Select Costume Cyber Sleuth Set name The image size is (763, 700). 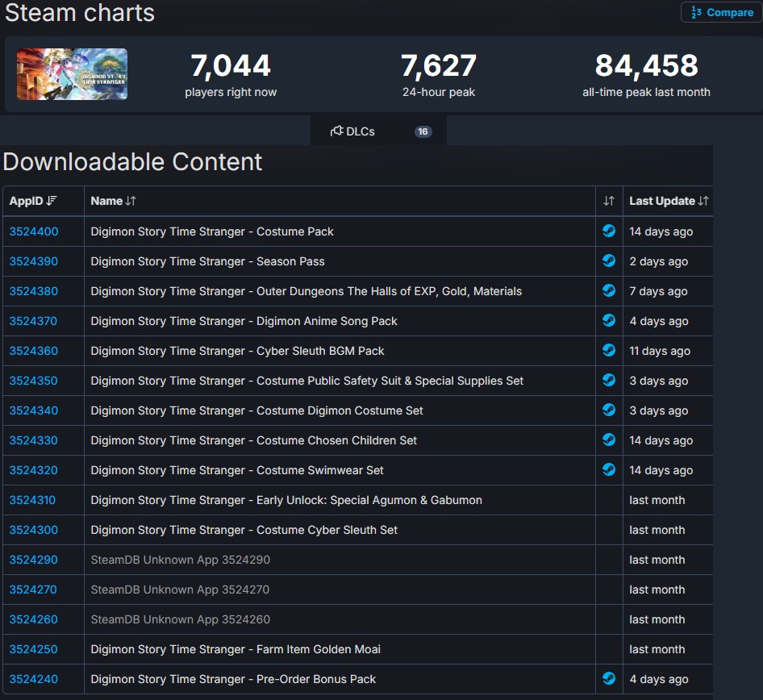pyautogui.click(x=244, y=530)
